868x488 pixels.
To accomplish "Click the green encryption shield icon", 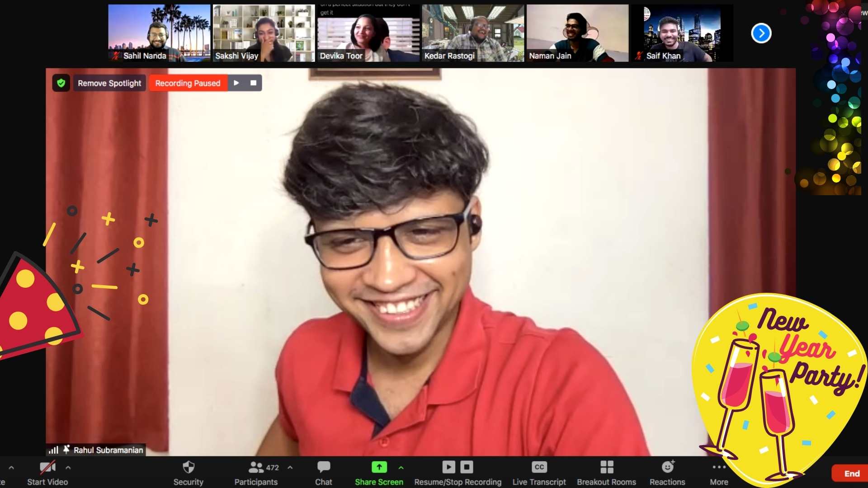I will pyautogui.click(x=61, y=83).
